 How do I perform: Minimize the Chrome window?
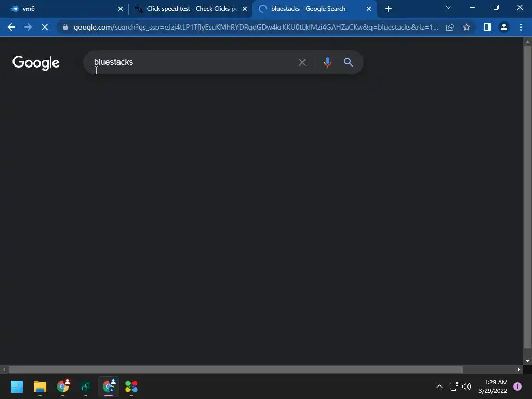click(x=472, y=7)
